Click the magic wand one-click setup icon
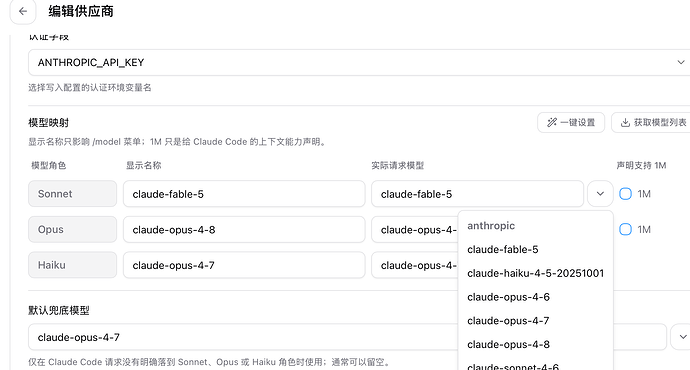Viewport: 690px width, 370px height. point(552,123)
